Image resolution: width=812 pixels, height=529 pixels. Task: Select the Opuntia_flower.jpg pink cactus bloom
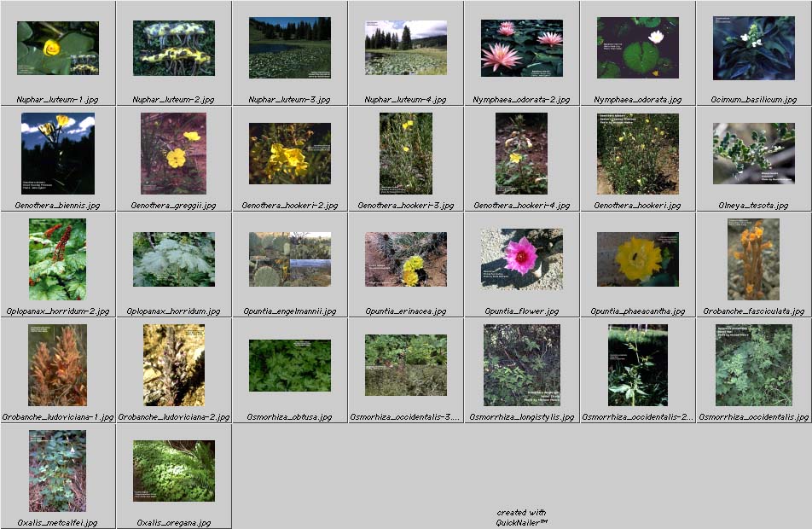(522, 258)
